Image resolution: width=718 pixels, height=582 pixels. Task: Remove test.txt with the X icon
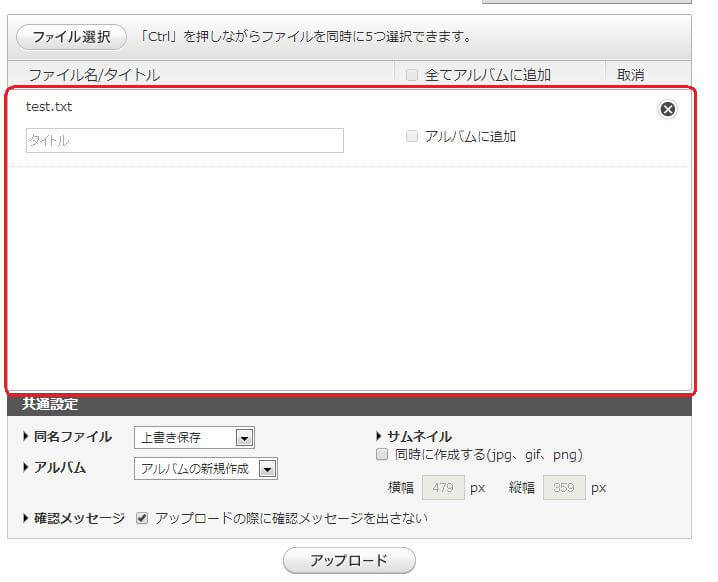pos(667,109)
